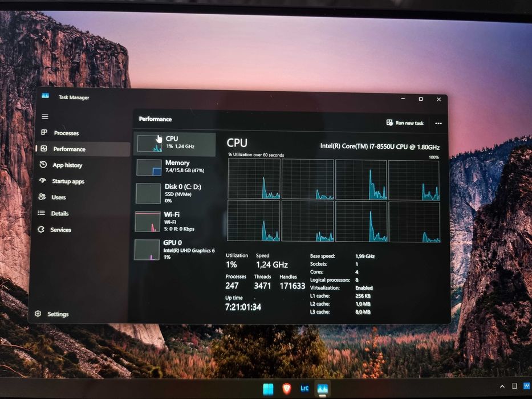
Task: Select Performance in the sidebar
Action: coord(83,149)
